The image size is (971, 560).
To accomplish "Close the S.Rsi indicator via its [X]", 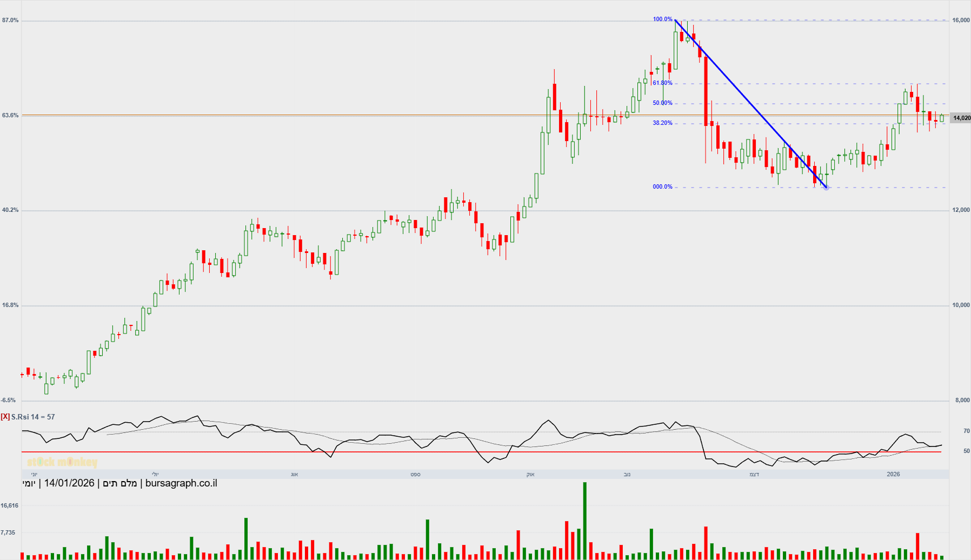I will [5, 417].
